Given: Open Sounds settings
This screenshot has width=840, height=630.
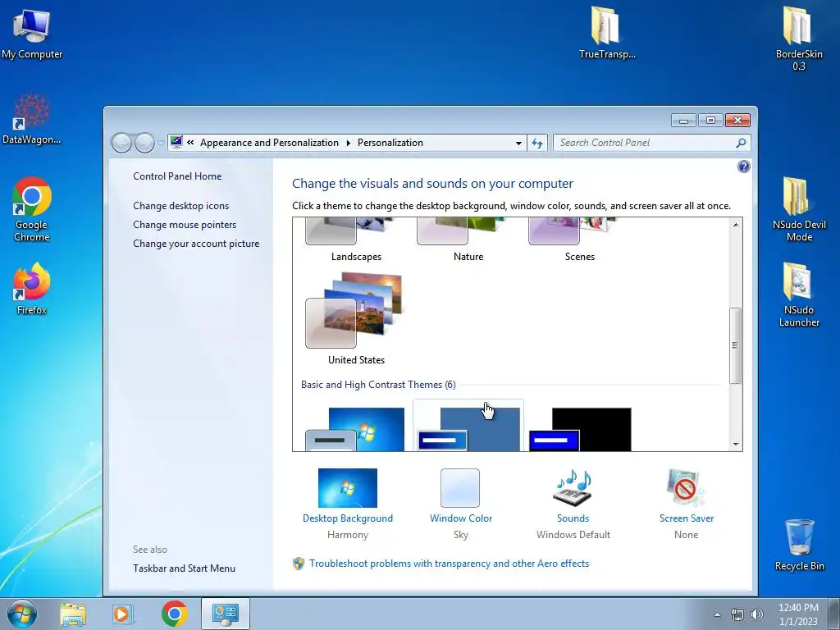Looking at the screenshot, I should [573, 504].
